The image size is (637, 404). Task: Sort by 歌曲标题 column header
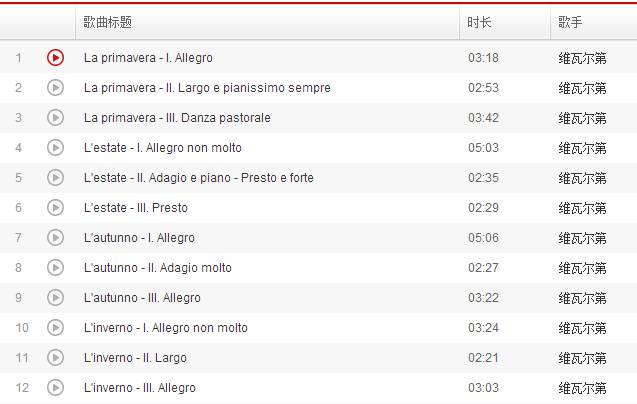pyautogui.click(x=108, y=22)
